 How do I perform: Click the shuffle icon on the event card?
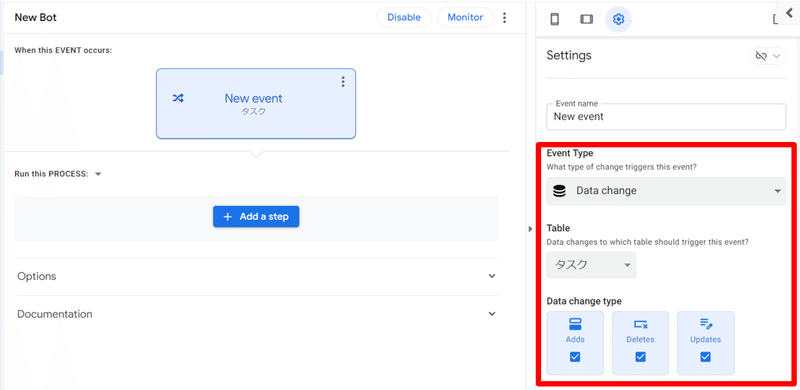tap(178, 98)
